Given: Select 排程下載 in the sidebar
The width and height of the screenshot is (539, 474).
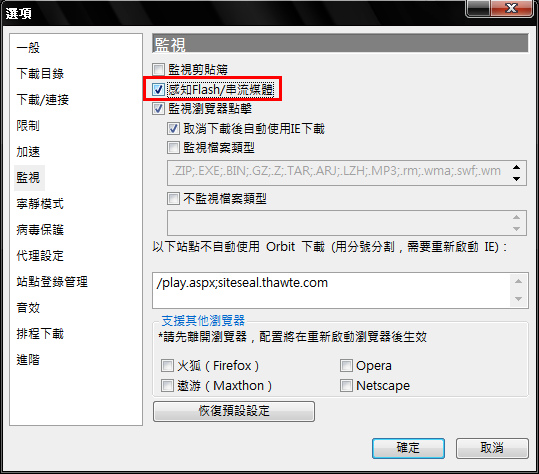Looking at the screenshot, I should (x=40, y=333).
